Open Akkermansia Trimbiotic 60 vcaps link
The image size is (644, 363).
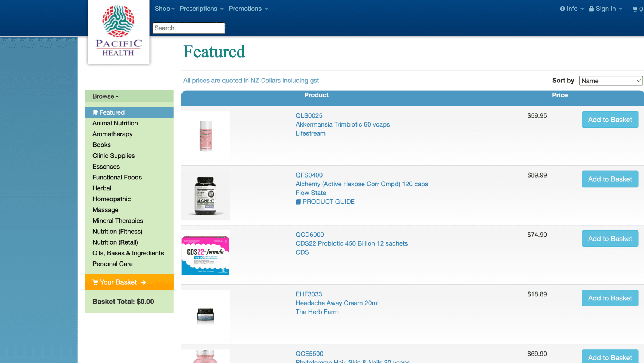click(342, 125)
